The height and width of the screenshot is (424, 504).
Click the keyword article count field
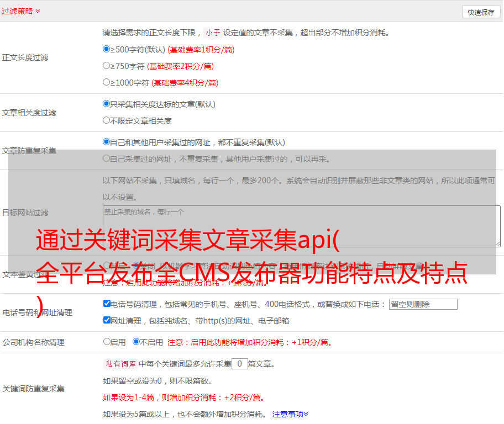239,364
